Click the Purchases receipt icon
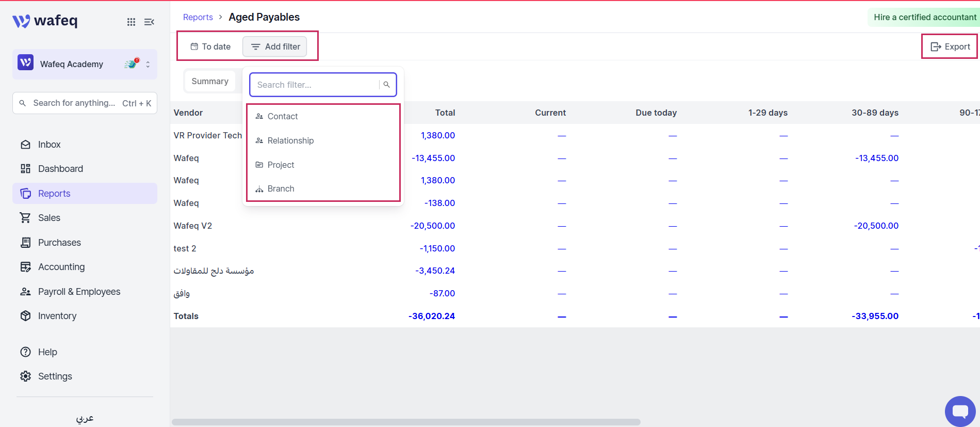The height and width of the screenshot is (427, 980). pyautogui.click(x=25, y=243)
